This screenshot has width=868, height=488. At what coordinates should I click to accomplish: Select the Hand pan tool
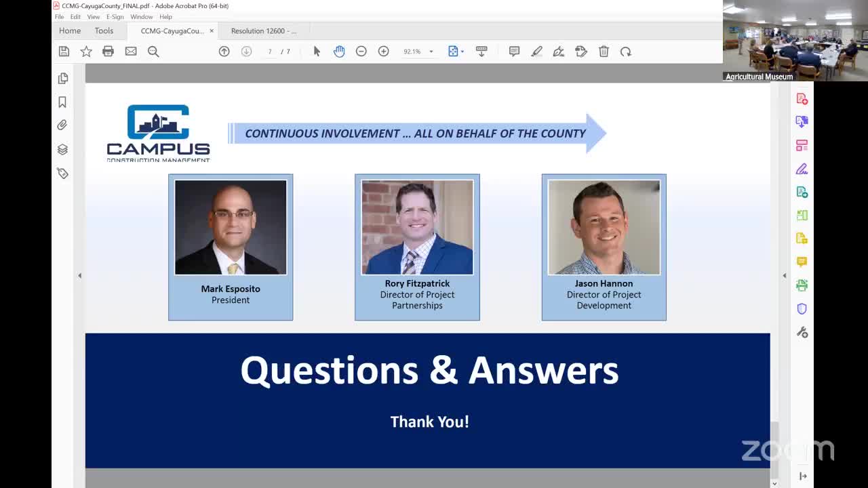tap(339, 52)
